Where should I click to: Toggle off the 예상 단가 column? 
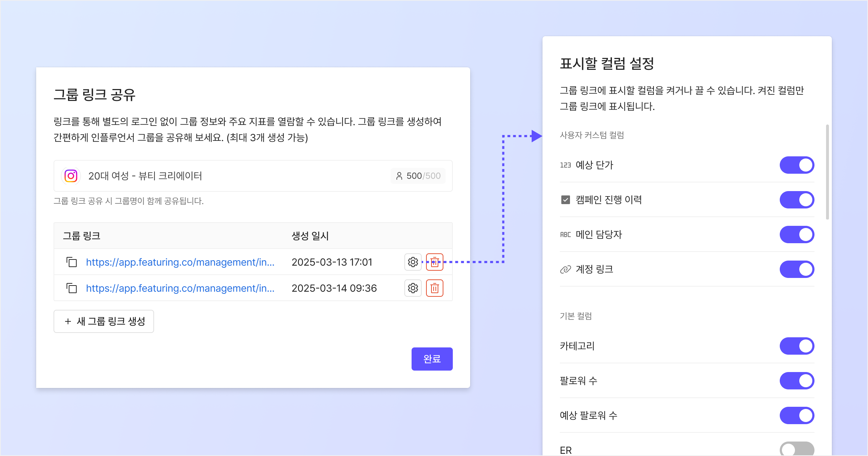pyautogui.click(x=796, y=165)
